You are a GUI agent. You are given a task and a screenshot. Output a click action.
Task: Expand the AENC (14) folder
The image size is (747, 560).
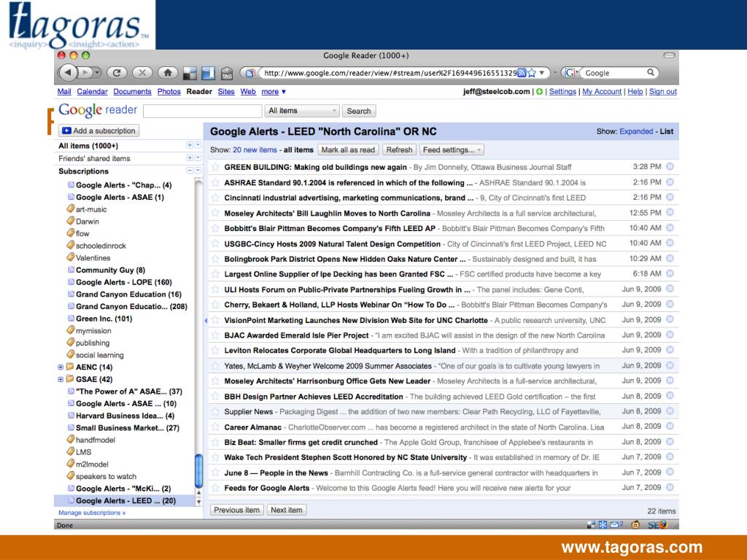61,367
